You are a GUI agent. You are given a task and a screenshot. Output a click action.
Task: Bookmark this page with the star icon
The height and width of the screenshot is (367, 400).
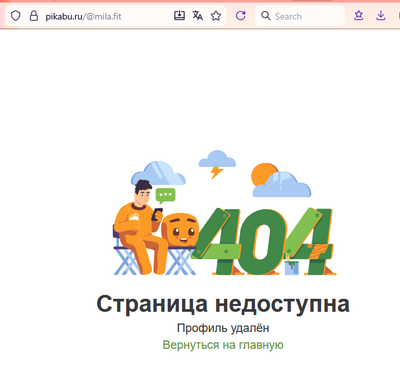(x=216, y=16)
